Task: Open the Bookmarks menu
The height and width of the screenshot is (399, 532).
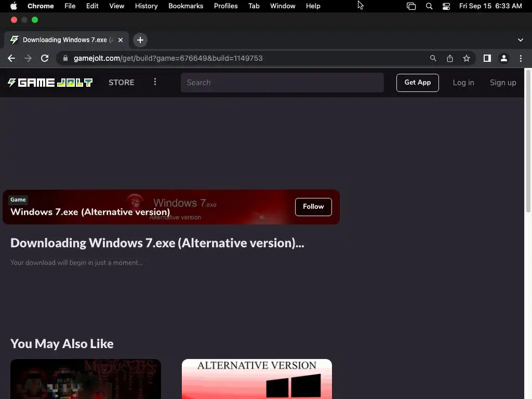Action: (185, 6)
